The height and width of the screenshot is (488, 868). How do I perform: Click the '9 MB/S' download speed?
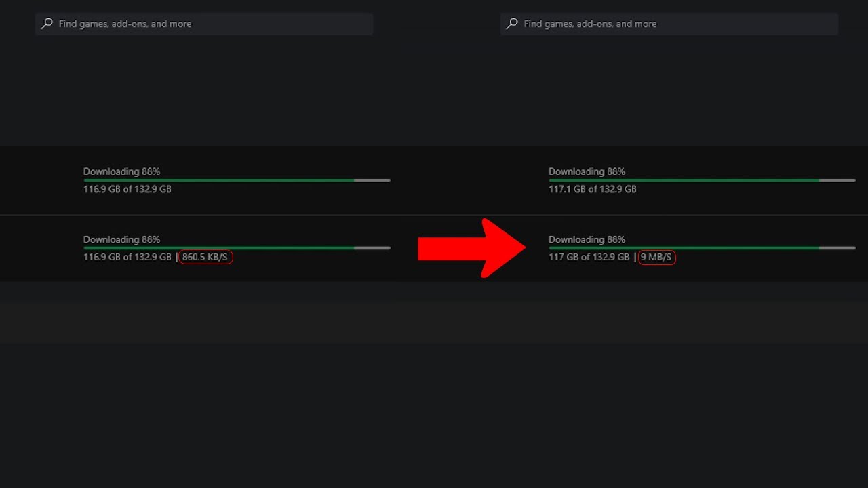[656, 258]
